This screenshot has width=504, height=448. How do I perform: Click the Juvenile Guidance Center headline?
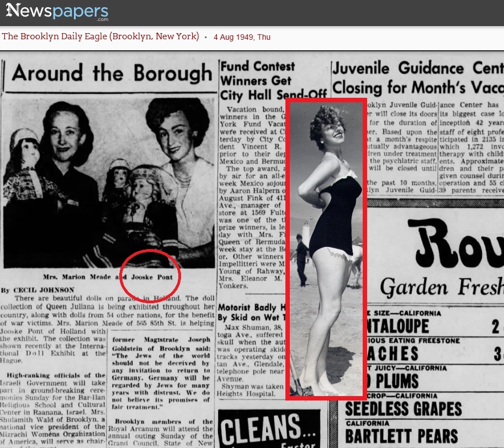click(417, 78)
